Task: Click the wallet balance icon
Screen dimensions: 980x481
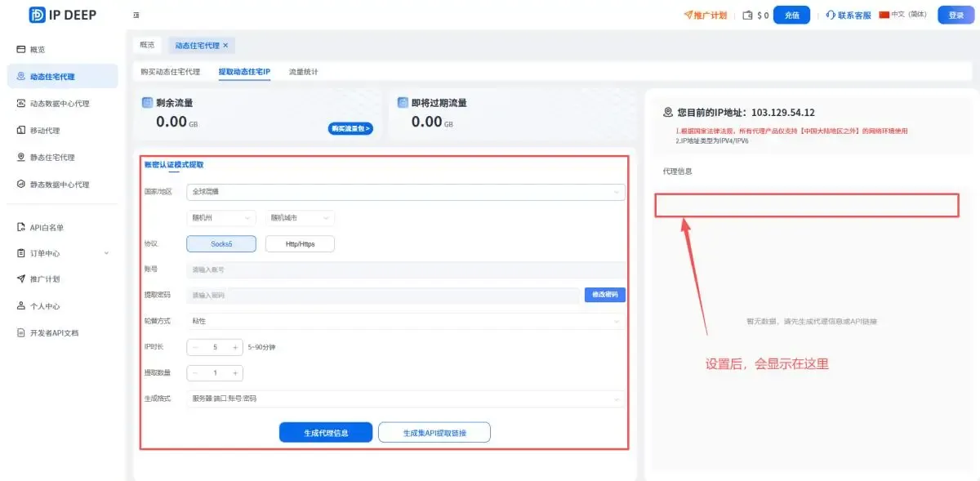Action: (x=746, y=15)
